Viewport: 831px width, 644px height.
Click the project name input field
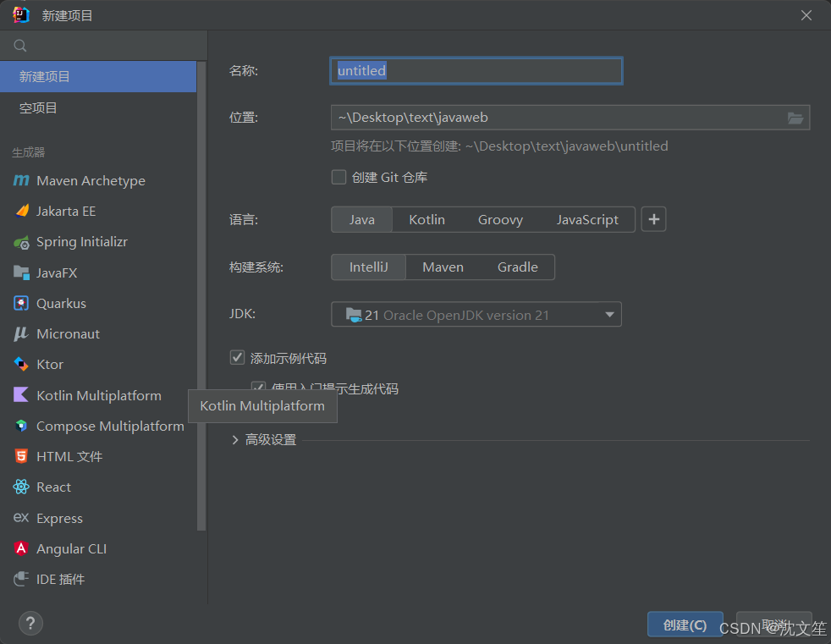(x=476, y=70)
